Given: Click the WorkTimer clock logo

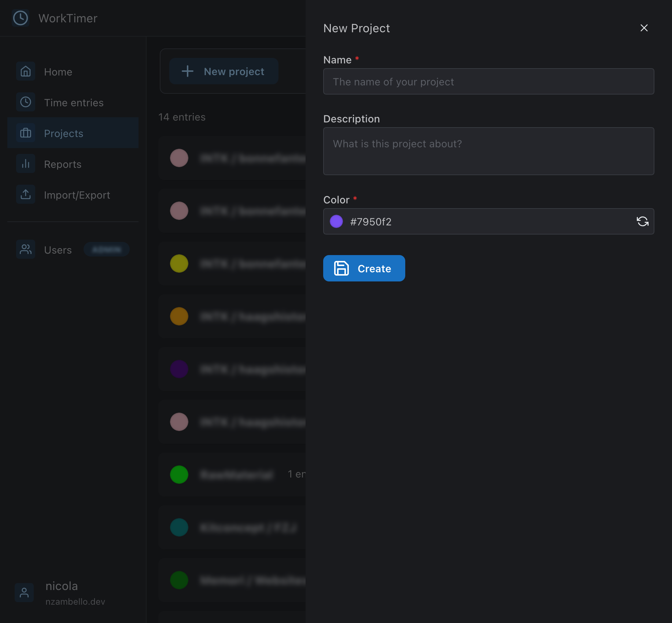Looking at the screenshot, I should coord(21,18).
